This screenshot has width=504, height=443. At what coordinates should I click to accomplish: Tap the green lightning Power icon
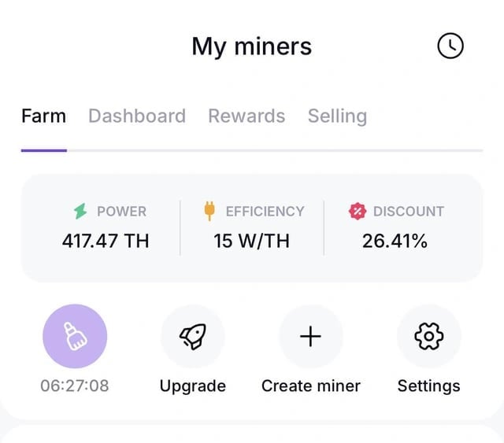pos(80,211)
